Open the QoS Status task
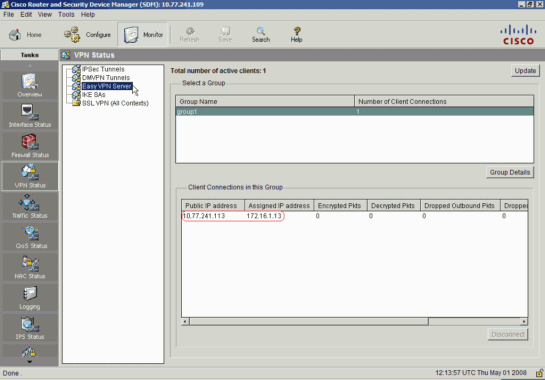This screenshot has height=380, width=545. [x=30, y=237]
